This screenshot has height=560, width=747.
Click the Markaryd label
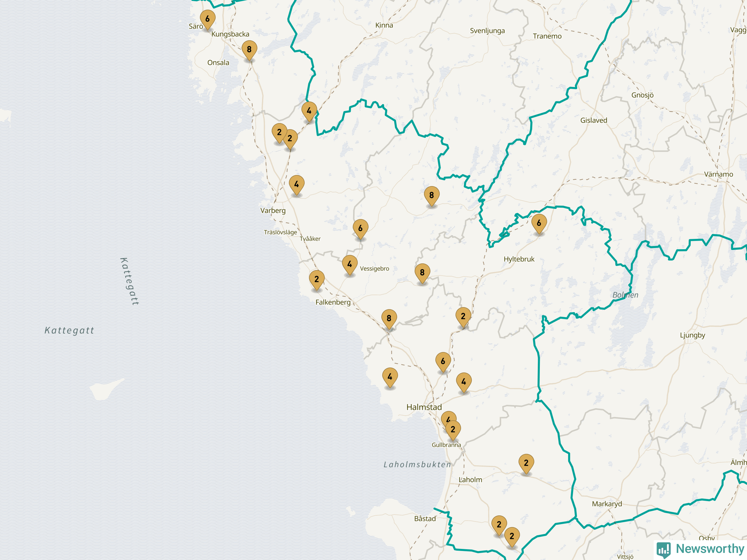click(x=607, y=504)
